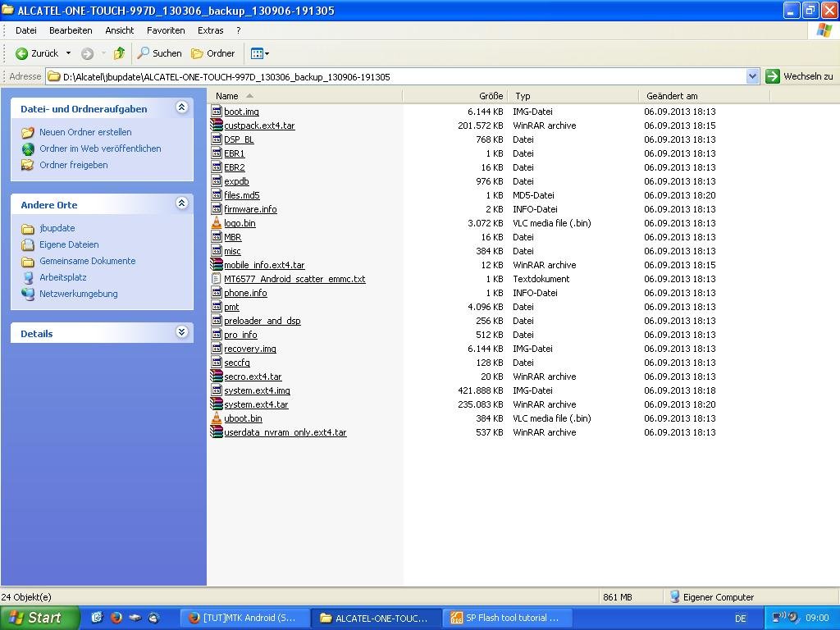Open Gemeinsame Dokumente link
This screenshot has height=630, width=840.
click(x=87, y=261)
